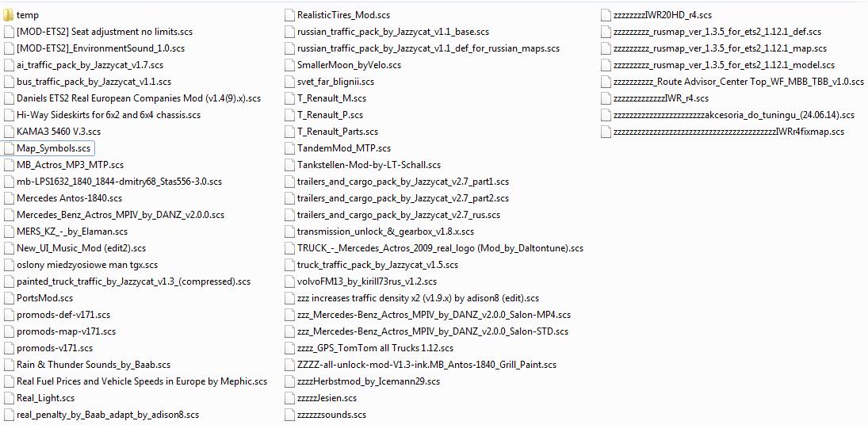Click the DANZ v2.0.0 "Salon-STD.scs" file
The width and height of the screenshot is (868, 425).
(x=433, y=331)
